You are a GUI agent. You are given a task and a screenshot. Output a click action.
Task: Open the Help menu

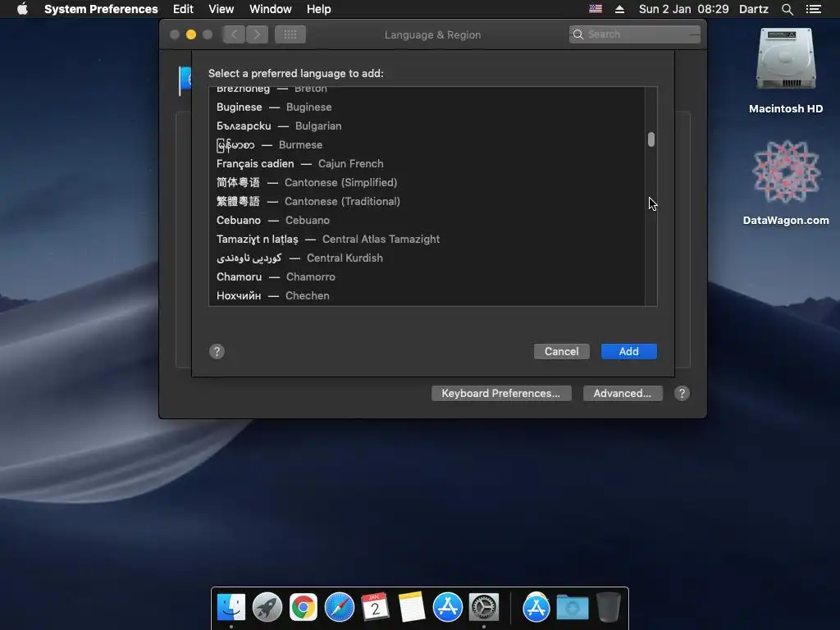319,9
